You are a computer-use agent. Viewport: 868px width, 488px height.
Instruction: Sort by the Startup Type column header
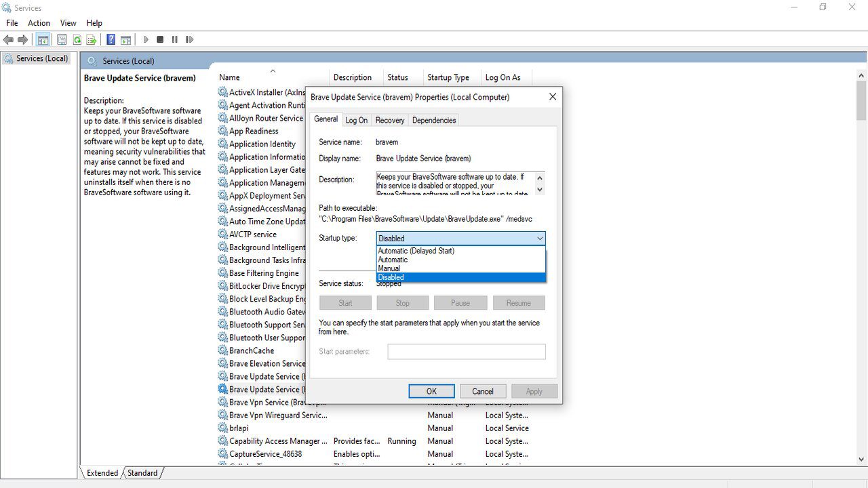pyautogui.click(x=452, y=77)
